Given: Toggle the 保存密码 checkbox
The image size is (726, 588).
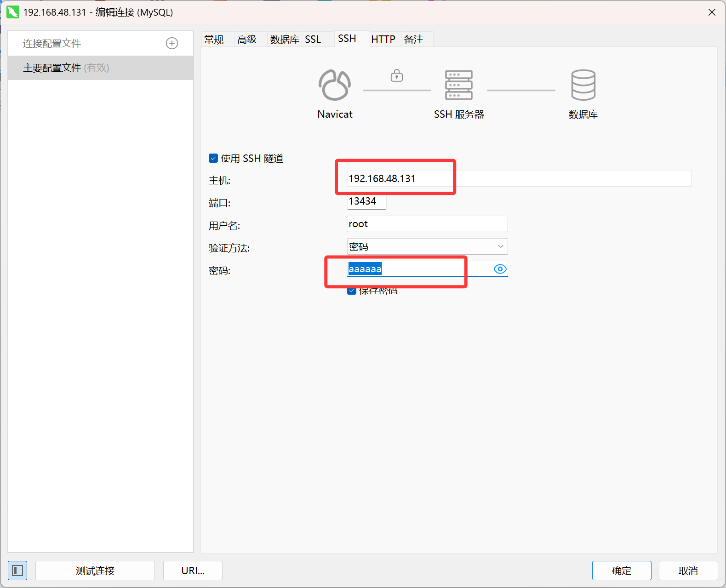Looking at the screenshot, I should pos(352,291).
